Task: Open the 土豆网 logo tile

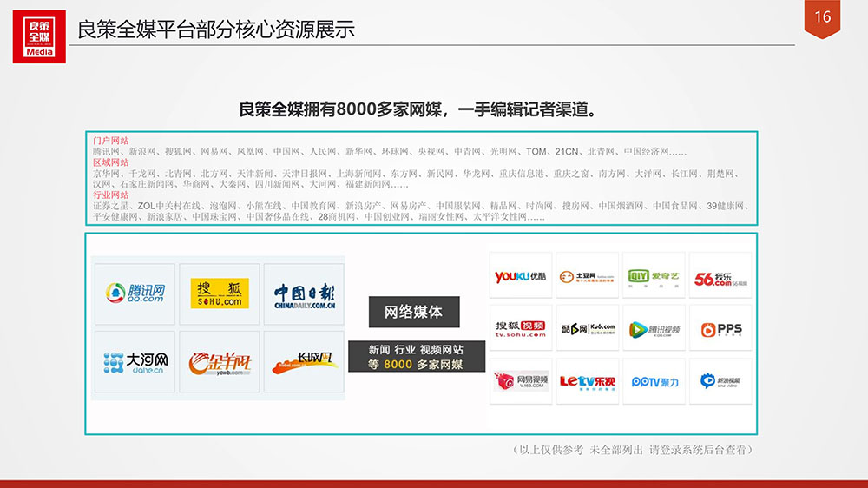Action: point(587,276)
